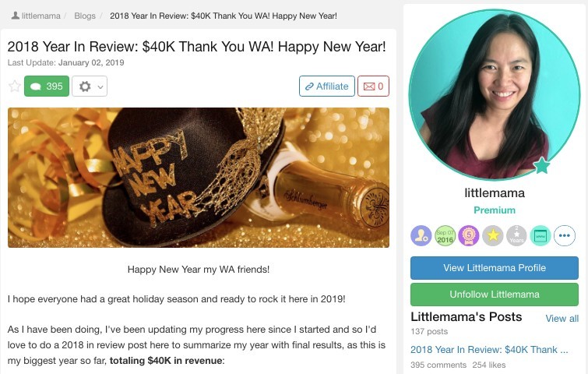Click the Affiliate link button
588x374 pixels.
327,86
